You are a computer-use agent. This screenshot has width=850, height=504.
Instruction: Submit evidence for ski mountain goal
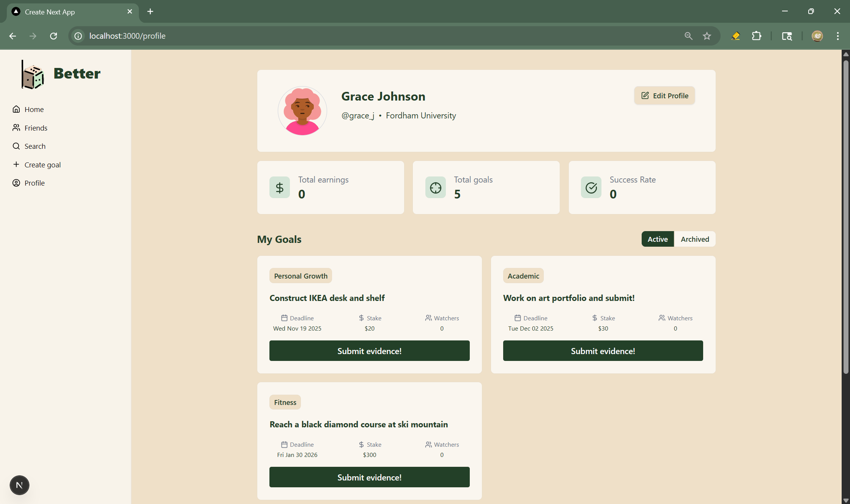click(x=369, y=477)
